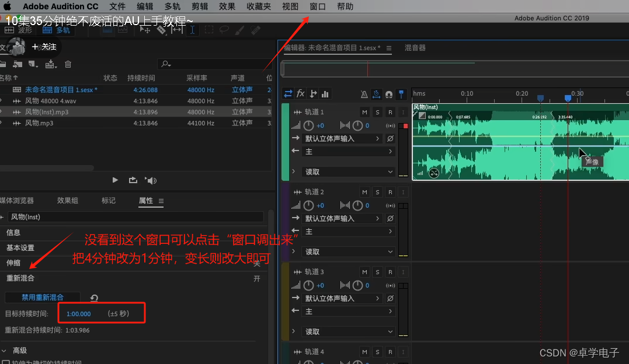Click the + 关注 follow button
629x364 pixels.
pos(44,47)
